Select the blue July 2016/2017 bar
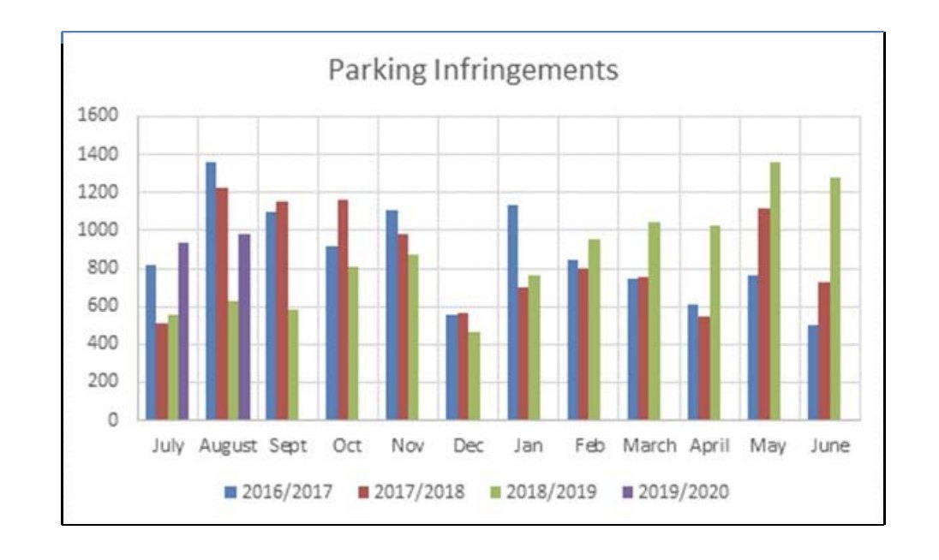The width and height of the screenshot is (939, 560). [x=150, y=343]
